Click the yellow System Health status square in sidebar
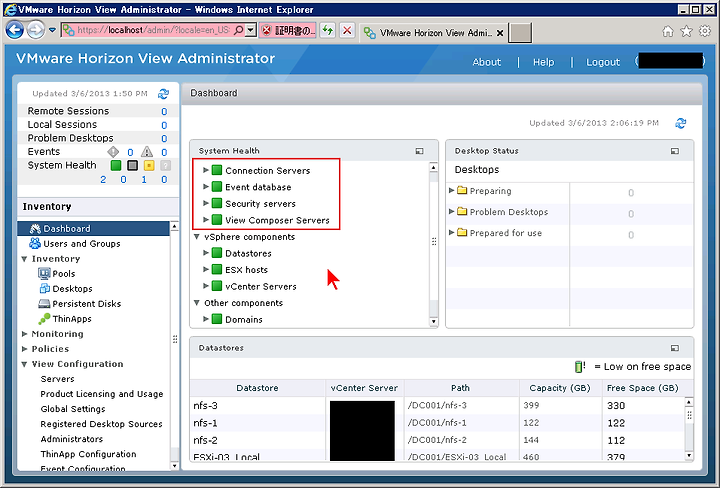 click(149, 165)
